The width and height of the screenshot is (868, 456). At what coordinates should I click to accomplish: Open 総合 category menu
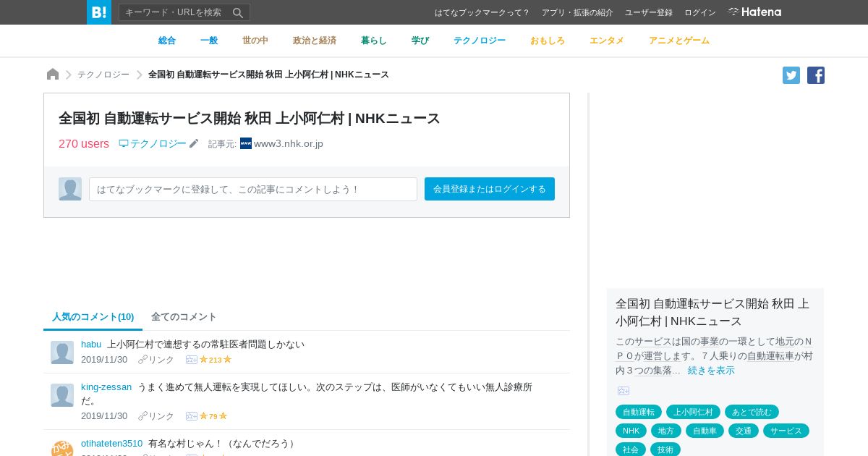(167, 41)
